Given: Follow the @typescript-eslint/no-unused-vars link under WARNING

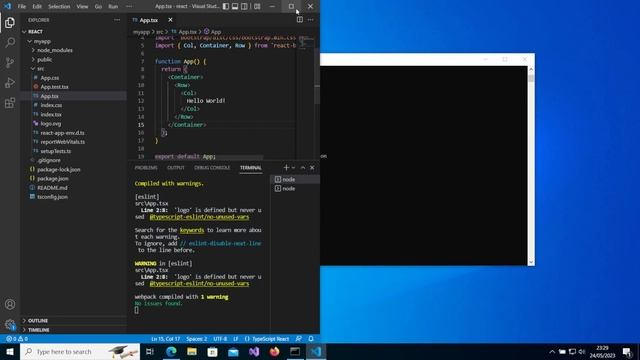Looking at the screenshot, I should 199,283.
